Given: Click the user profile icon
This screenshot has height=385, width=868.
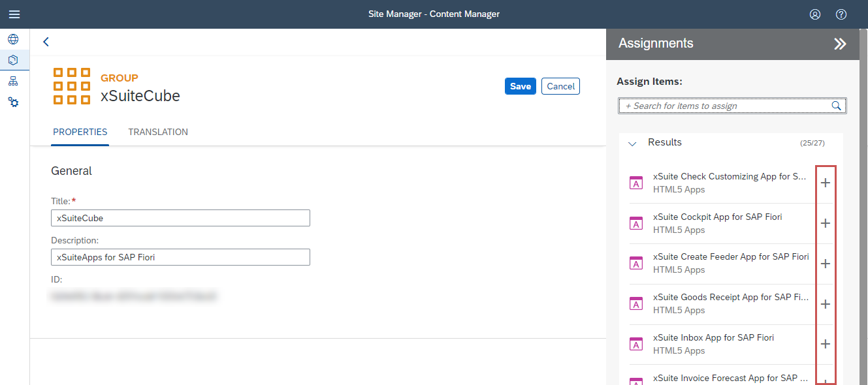Looking at the screenshot, I should pyautogui.click(x=814, y=14).
